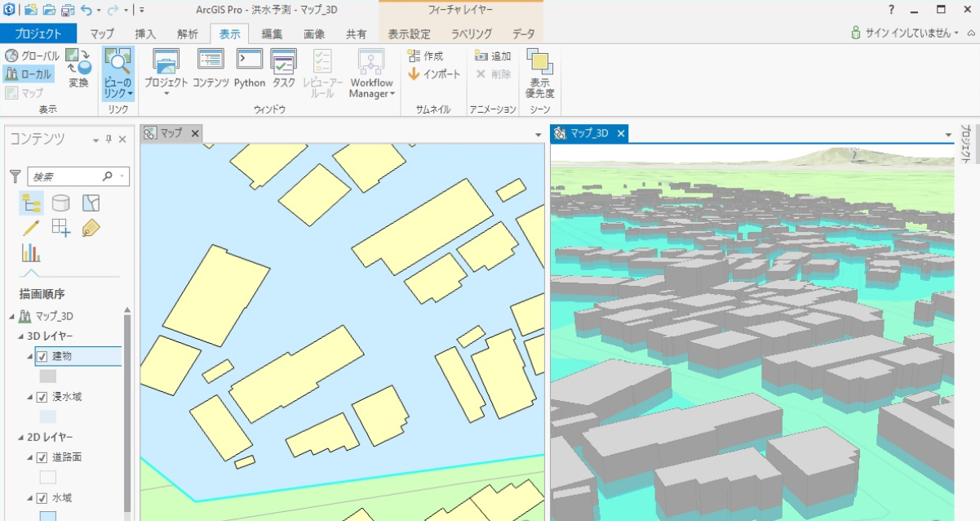Select the list by charts icon
This screenshot has width=980, height=521.
pyautogui.click(x=31, y=252)
